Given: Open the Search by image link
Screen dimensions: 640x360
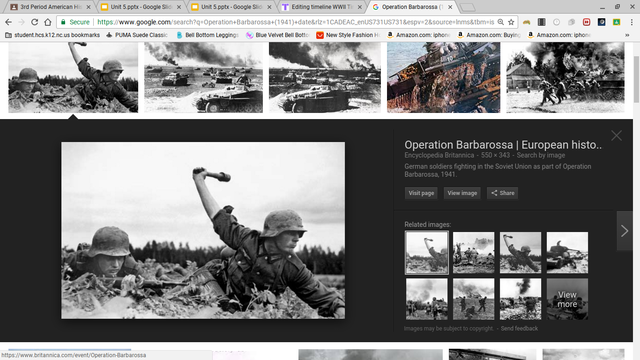Looking at the screenshot, I should pos(541,155).
